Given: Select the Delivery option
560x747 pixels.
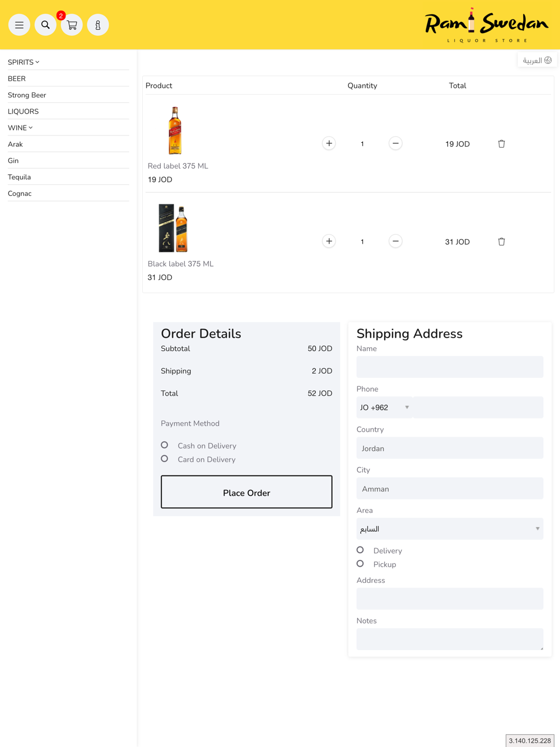Looking at the screenshot, I should pos(360,550).
